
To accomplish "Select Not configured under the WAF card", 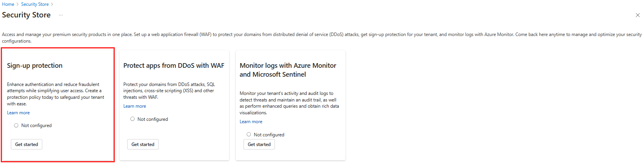I will click(x=133, y=119).
